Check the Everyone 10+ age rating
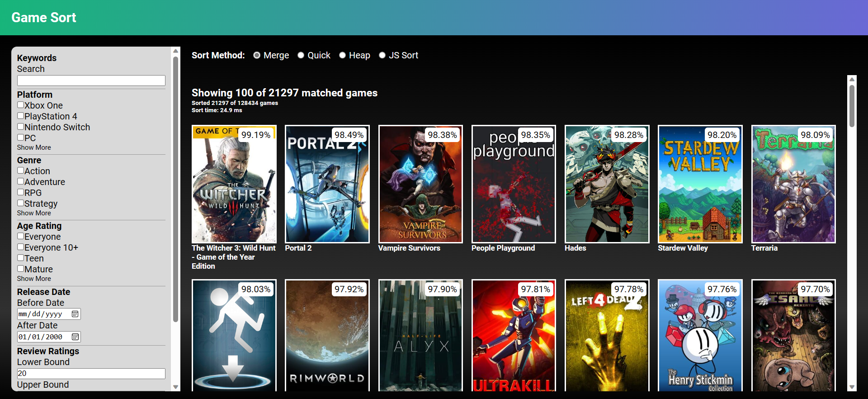 coord(21,247)
